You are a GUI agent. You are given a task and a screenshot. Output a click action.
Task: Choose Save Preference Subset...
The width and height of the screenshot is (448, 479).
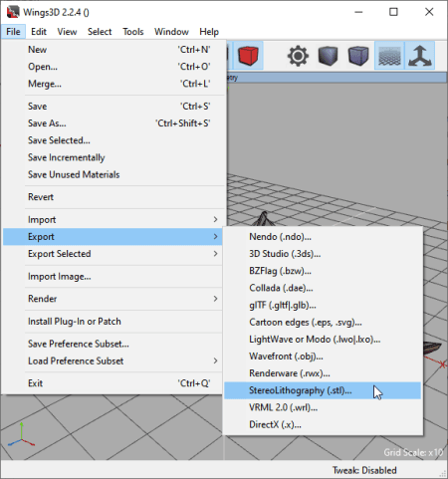point(113,344)
